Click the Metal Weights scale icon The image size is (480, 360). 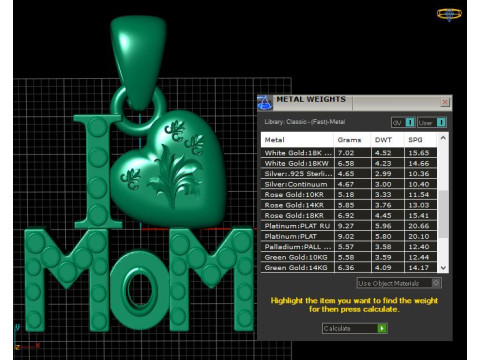tap(265, 103)
